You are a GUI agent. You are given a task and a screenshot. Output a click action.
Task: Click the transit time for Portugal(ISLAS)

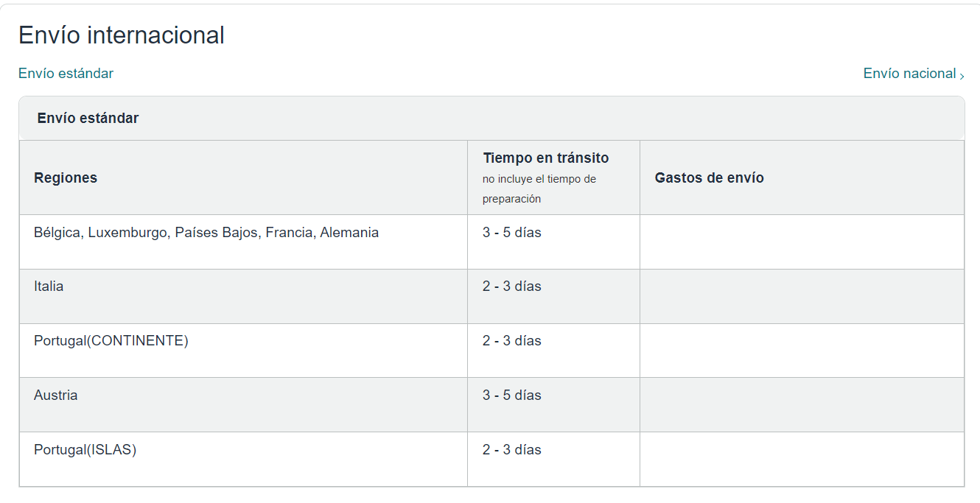click(x=512, y=450)
